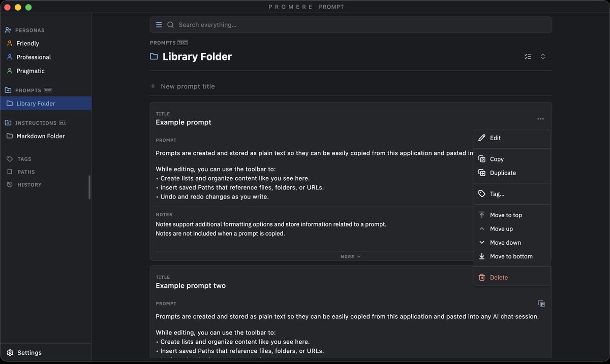610x364 pixels.
Task: Click the copy prompt icon on Example prompt two
Action: coord(541,304)
